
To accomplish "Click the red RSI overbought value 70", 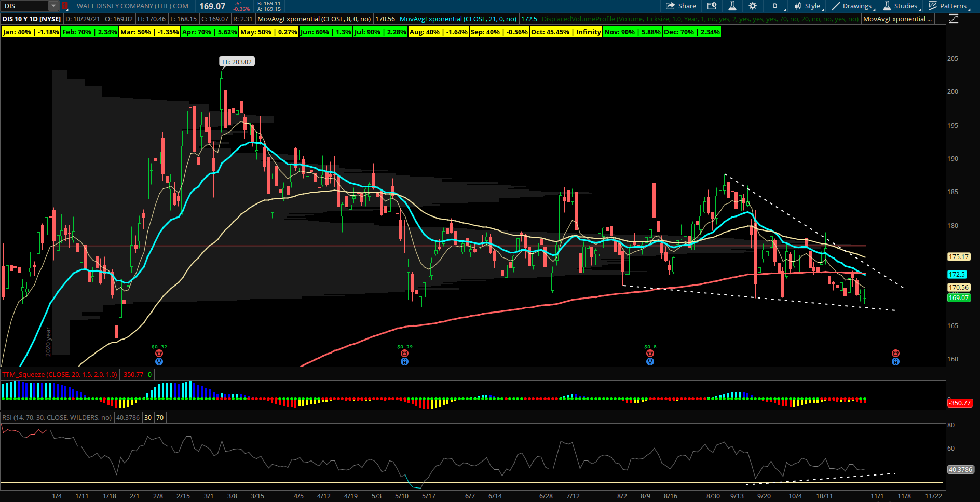I will click(x=160, y=417).
